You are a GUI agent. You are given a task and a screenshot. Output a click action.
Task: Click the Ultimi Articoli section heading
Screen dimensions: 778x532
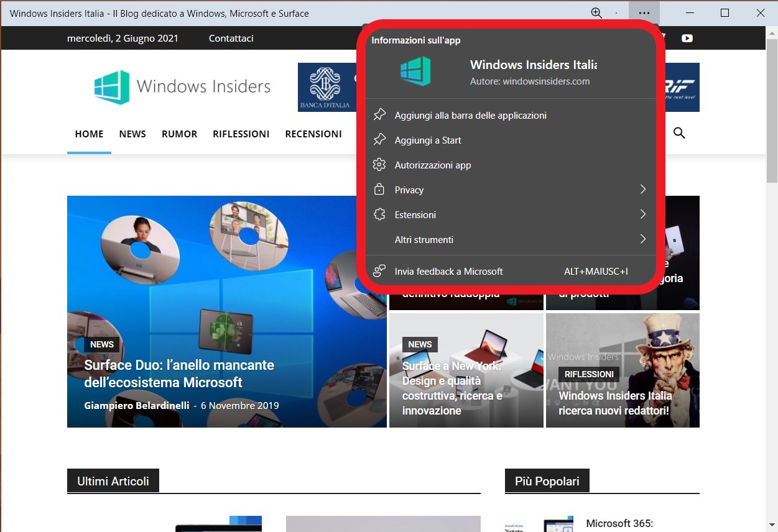113,481
